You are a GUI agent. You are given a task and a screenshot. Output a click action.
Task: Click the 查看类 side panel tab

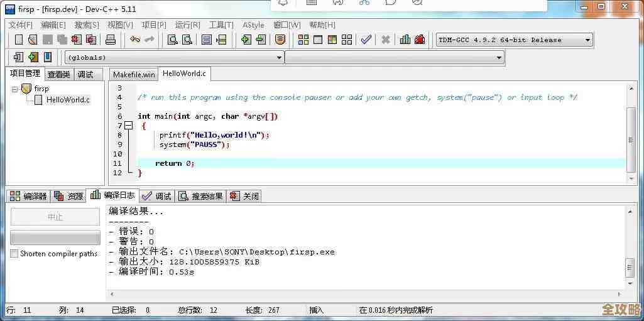pos(59,74)
